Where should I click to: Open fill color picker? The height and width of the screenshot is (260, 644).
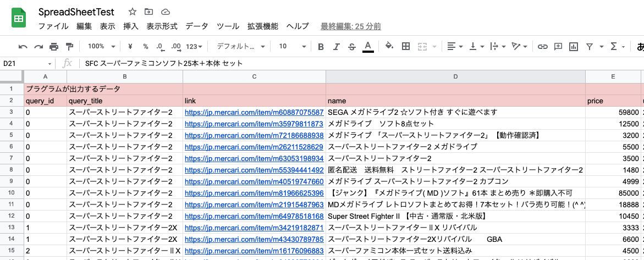(x=389, y=46)
